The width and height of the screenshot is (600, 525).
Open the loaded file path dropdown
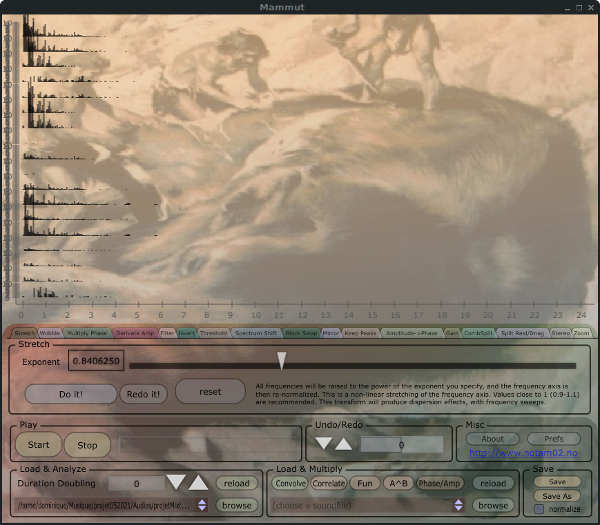[x=202, y=505]
